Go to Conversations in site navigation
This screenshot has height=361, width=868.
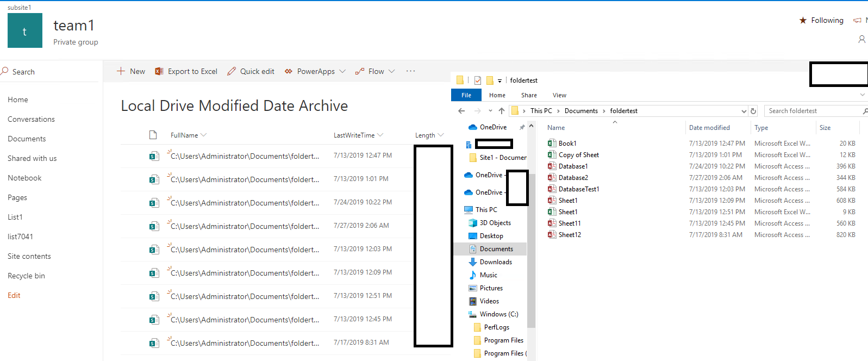31,119
